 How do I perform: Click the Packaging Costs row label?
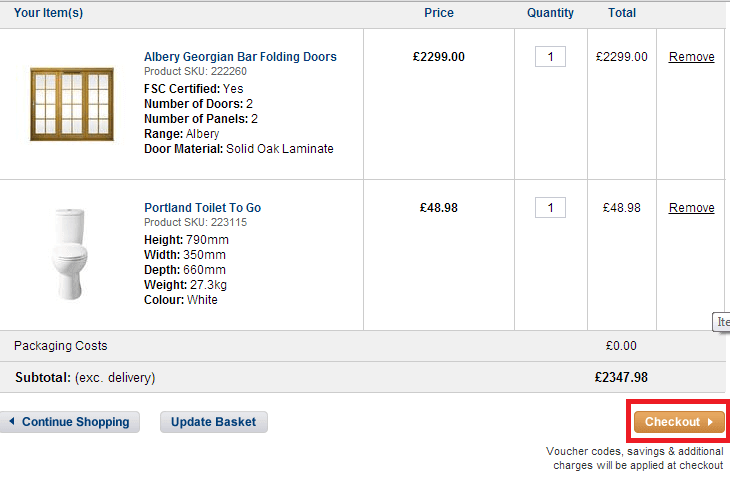click(x=61, y=345)
